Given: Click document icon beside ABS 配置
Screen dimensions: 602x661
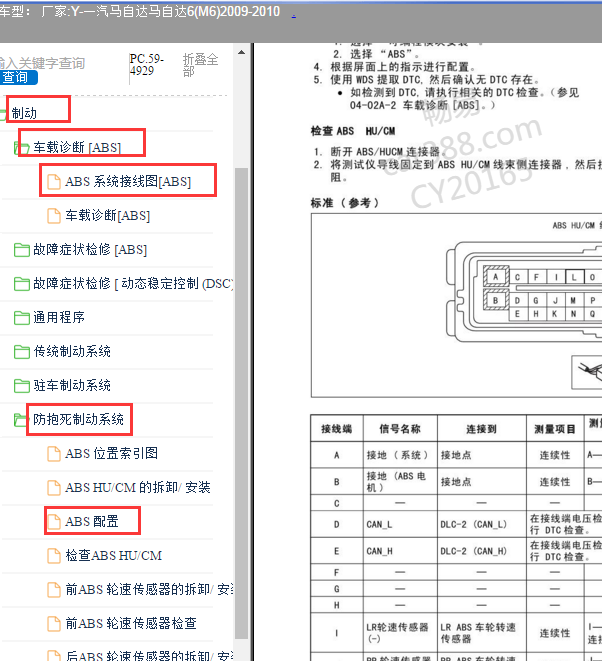Looking at the screenshot, I should (x=54, y=522).
